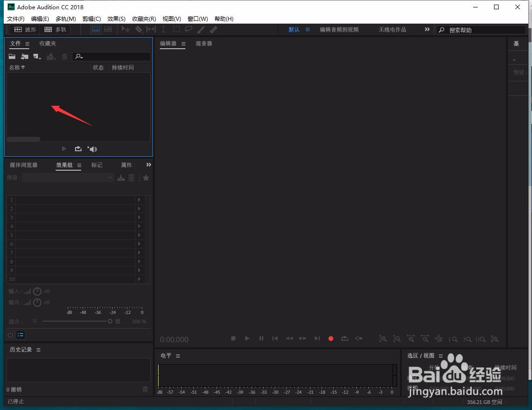Switch to the 标记 tab

click(x=97, y=165)
